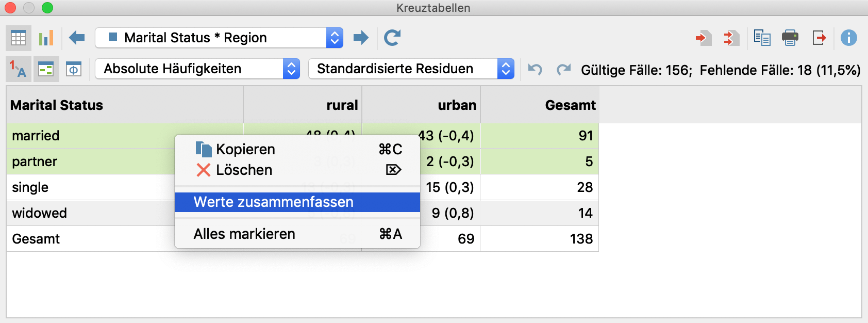This screenshot has height=323, width=868.
Task: Select the widowed row label
Action: pos(40,213)
